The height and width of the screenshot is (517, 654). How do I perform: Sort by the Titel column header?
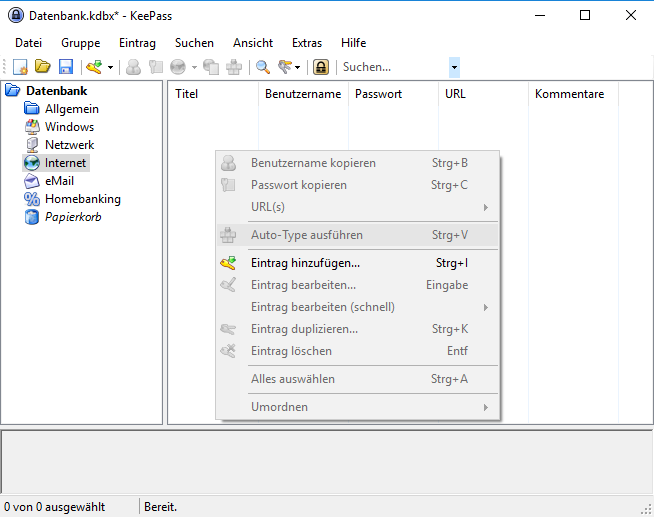213,94
